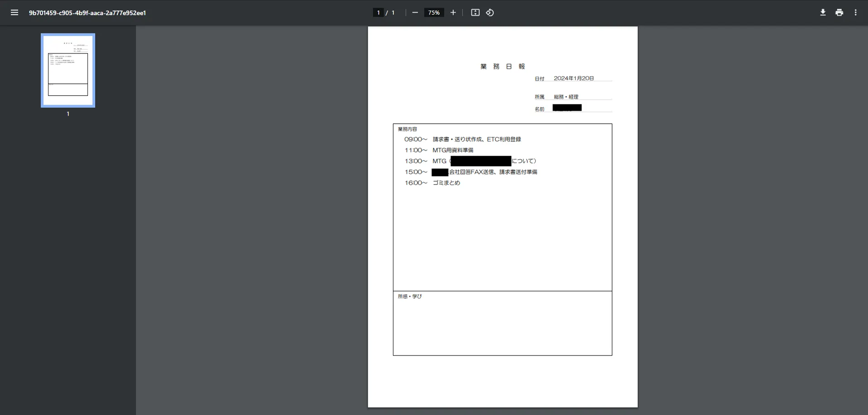Click the 総務・経理 department text

(x=566, y=97)
